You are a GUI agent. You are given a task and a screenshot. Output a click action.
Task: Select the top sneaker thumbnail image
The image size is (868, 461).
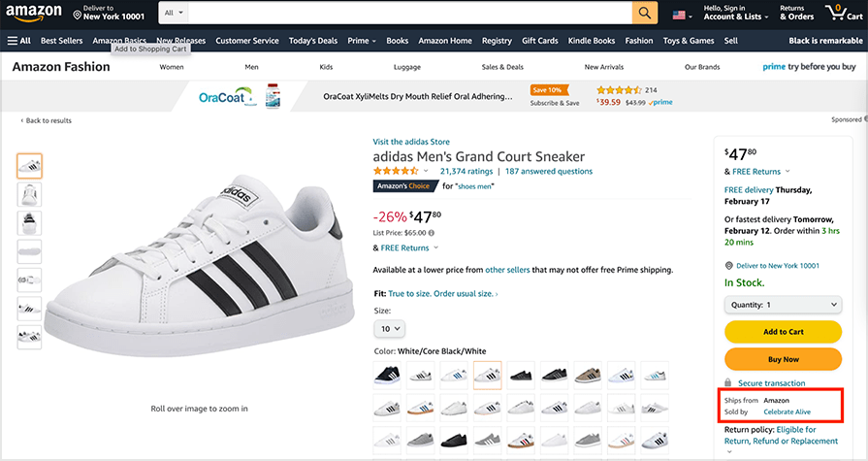click(x=29, y=166)
